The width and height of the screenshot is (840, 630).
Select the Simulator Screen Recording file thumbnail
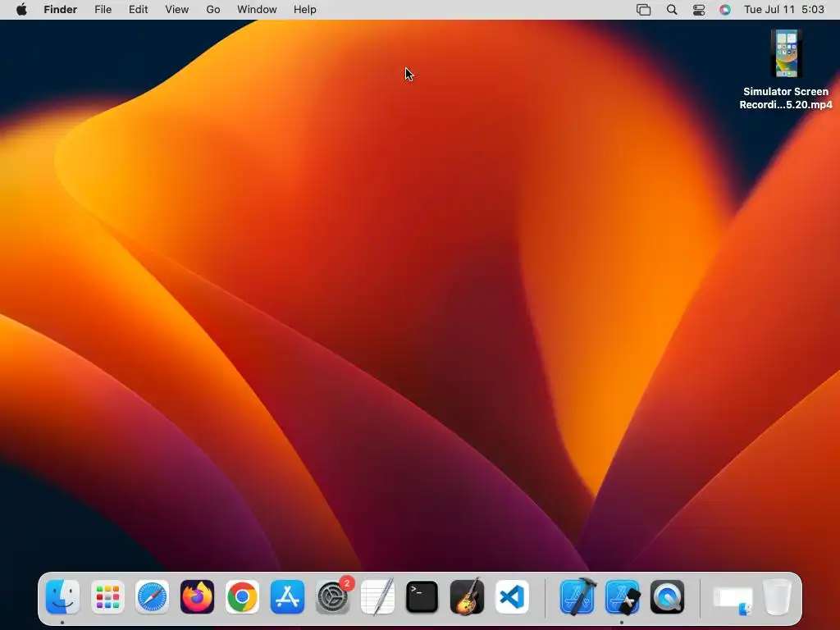point(786,53)
